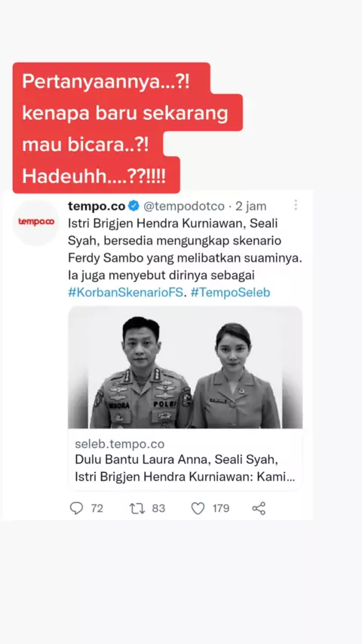Click the retweet arrows icon

[137, 508]
